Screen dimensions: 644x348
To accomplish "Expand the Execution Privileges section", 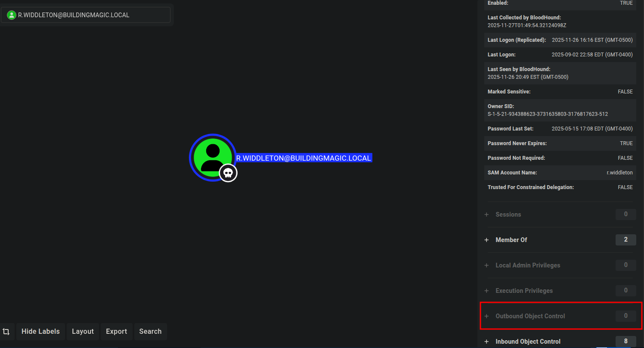I will 524,291.
